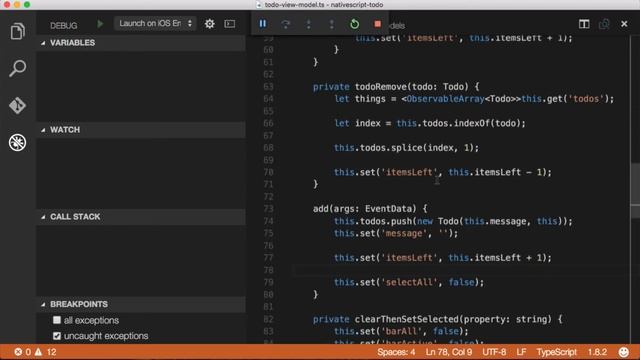Click TypeScript version 1.8.2
640x360 pixels.
(x=597, y=352)
